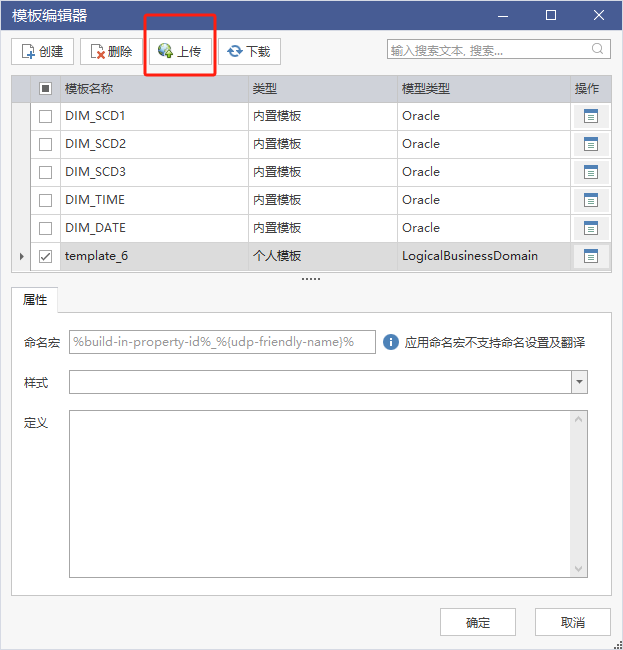Viewport: 623px width, 650px height.
Task: Sort by the 类型 column header
Action: point(323,89)
